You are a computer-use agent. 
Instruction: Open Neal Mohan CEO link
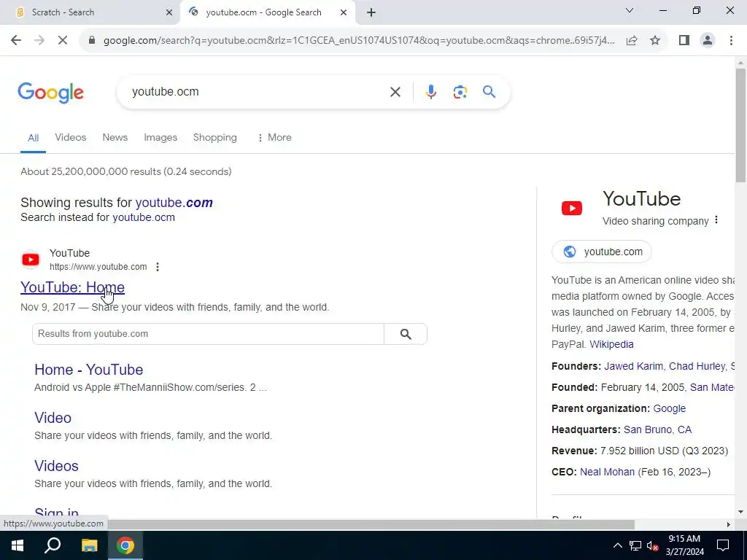pos(607,472)
